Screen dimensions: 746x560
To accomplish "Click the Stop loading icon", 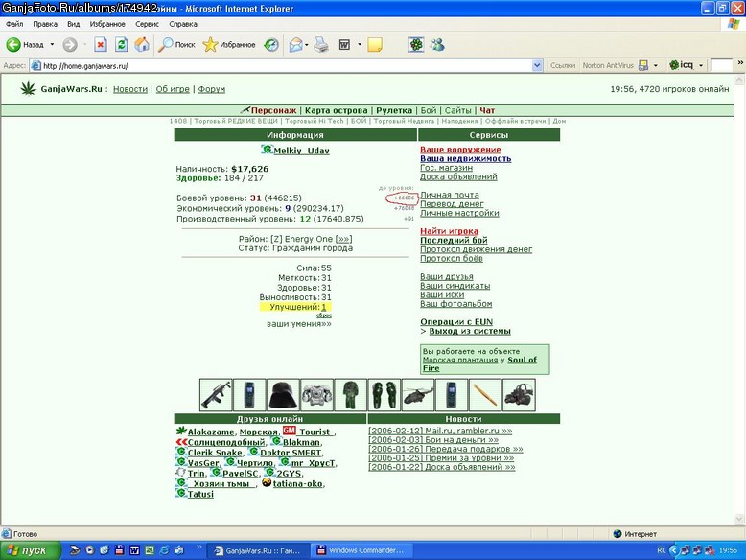I will (x=100, y=45).
